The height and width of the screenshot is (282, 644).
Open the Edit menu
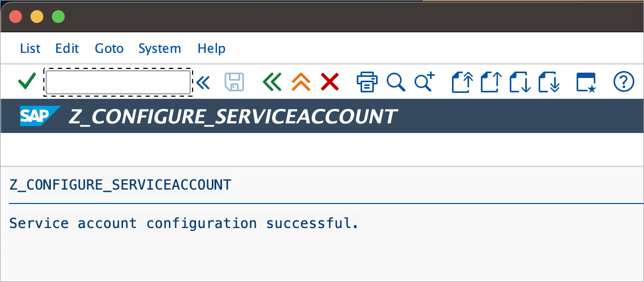[x=67, y=49]
